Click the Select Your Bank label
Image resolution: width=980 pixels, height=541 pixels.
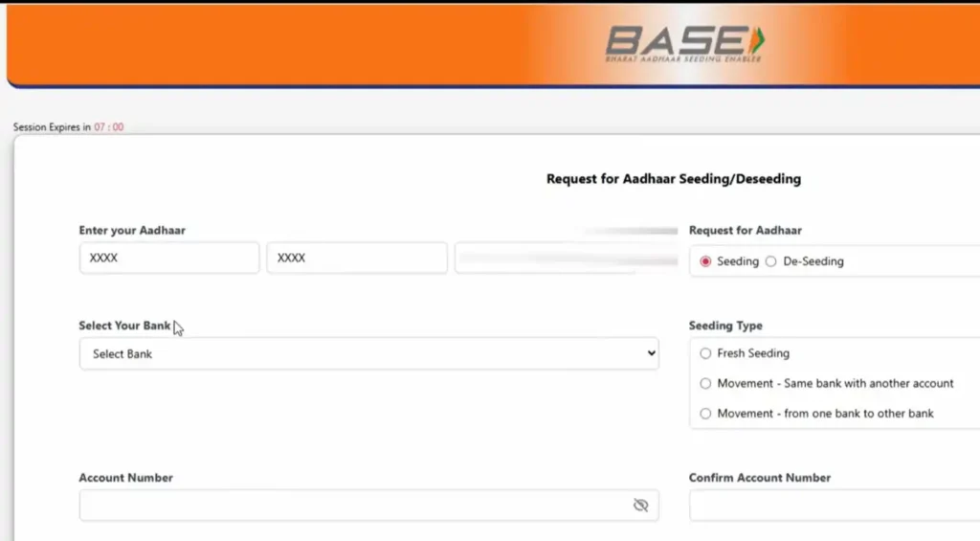coord(124,326)
